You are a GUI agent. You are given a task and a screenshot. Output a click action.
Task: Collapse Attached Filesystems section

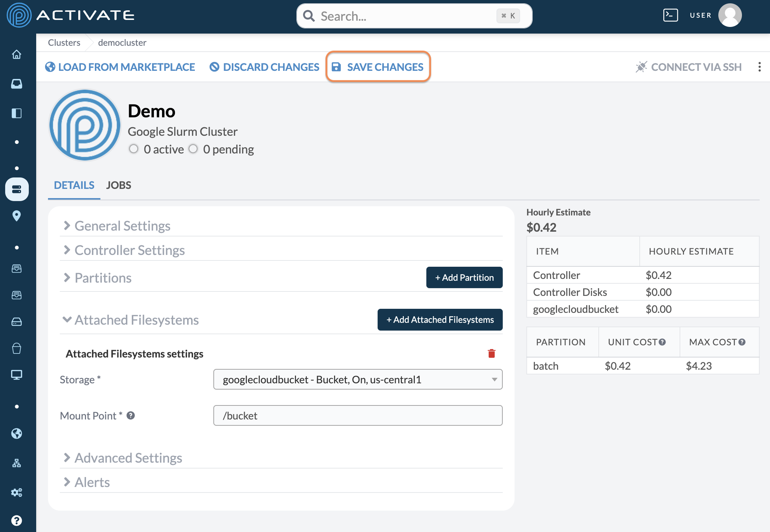tap(131, 320)
